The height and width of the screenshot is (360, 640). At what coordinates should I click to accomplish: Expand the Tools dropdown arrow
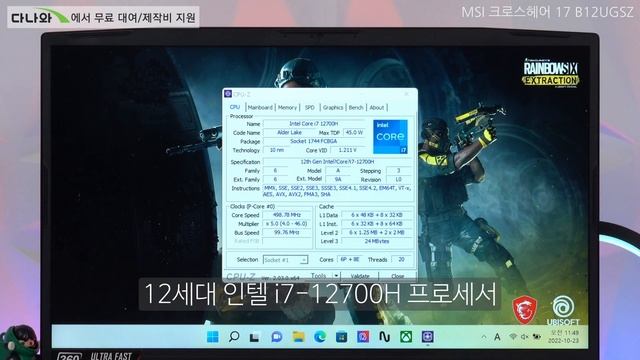coord(336,276)
